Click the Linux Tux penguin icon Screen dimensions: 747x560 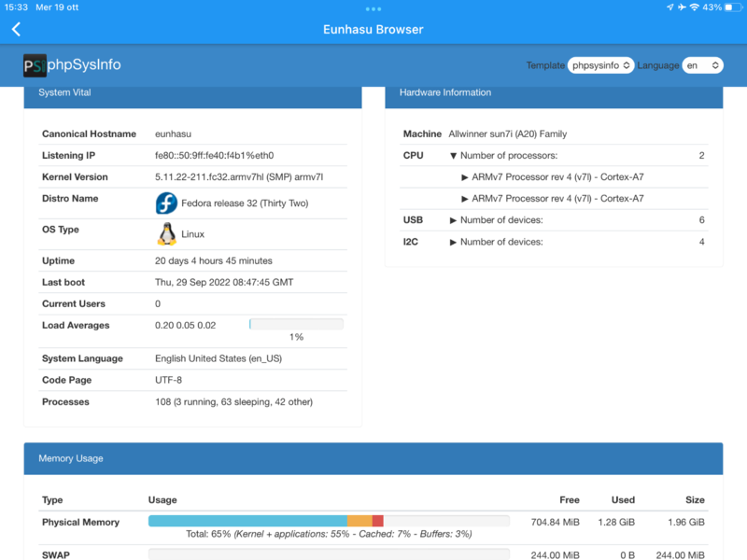tap(166, 234)
